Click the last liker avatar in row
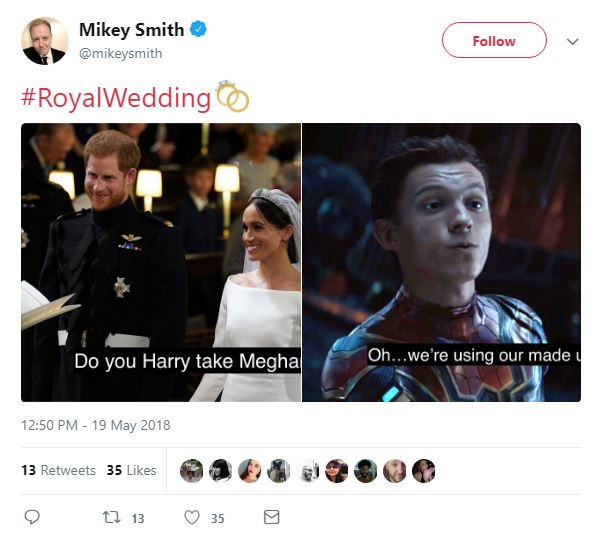Image resolution: width=607 pixels, height=542 pixels. (424, 471)
